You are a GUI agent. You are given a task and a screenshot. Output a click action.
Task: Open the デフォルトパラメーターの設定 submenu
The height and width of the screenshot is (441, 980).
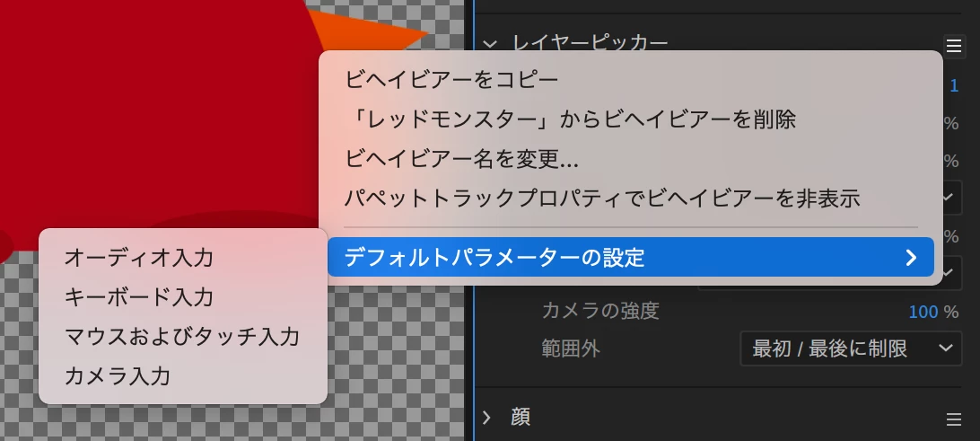point(631,257)
